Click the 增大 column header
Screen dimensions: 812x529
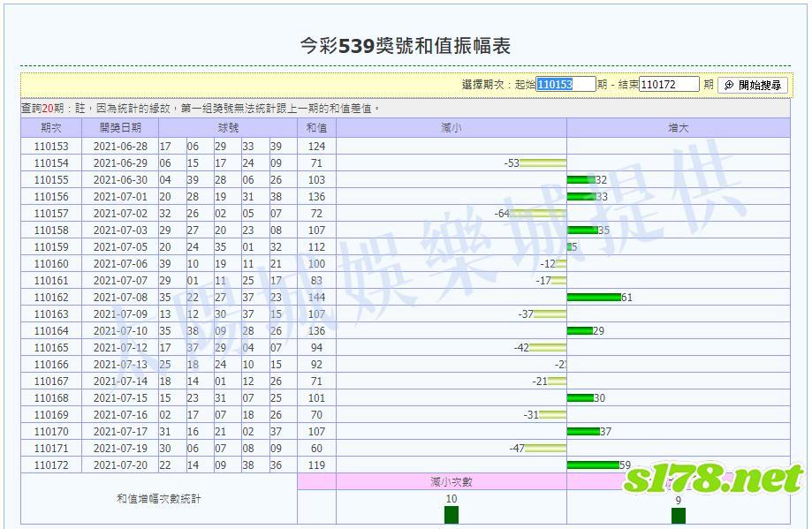point(679,128)
